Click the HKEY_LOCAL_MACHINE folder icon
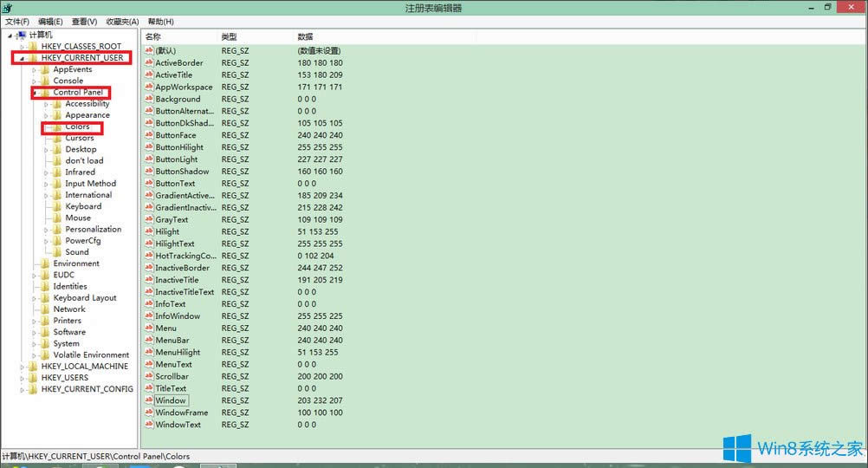 [x=33, y=367]
